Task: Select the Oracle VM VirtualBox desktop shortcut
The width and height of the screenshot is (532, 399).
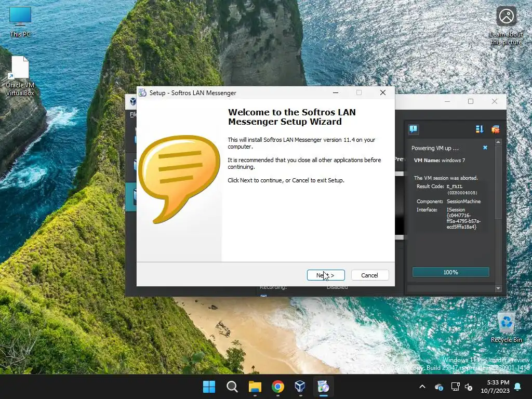Action: point(20,76)
